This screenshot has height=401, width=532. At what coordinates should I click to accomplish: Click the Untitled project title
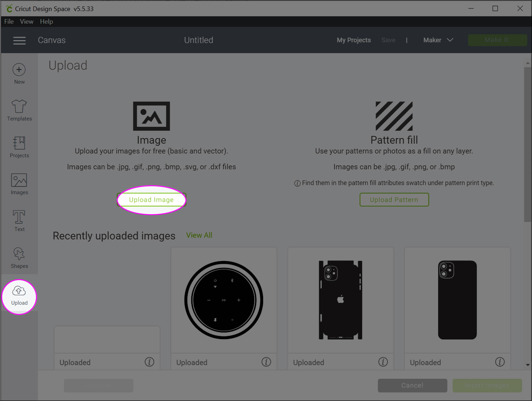point(198,40)
